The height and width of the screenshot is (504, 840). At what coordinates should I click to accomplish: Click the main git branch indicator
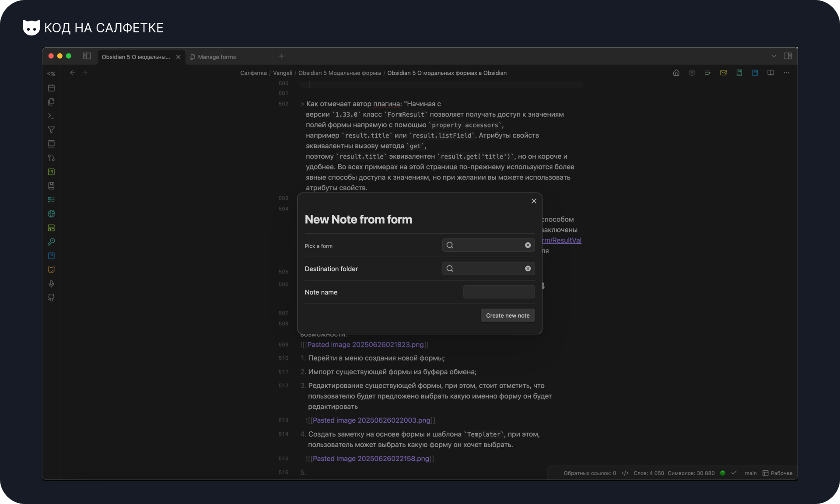751,473
